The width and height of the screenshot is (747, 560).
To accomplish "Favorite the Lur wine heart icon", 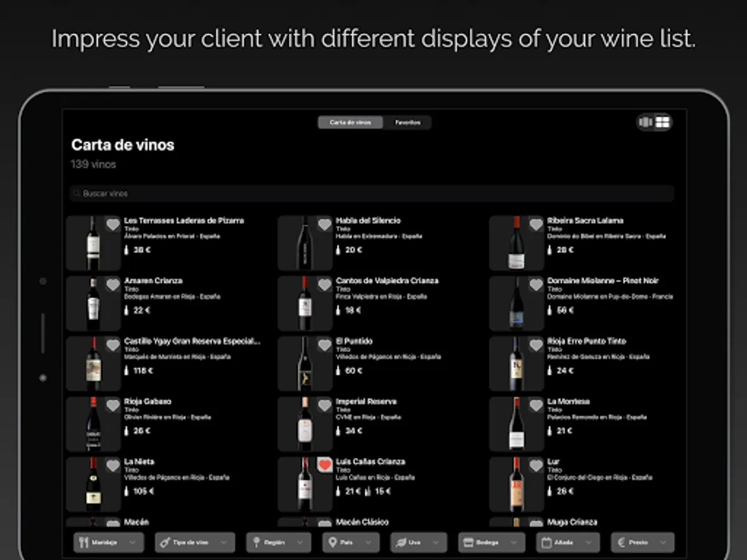I will click(x=536, y=465).
